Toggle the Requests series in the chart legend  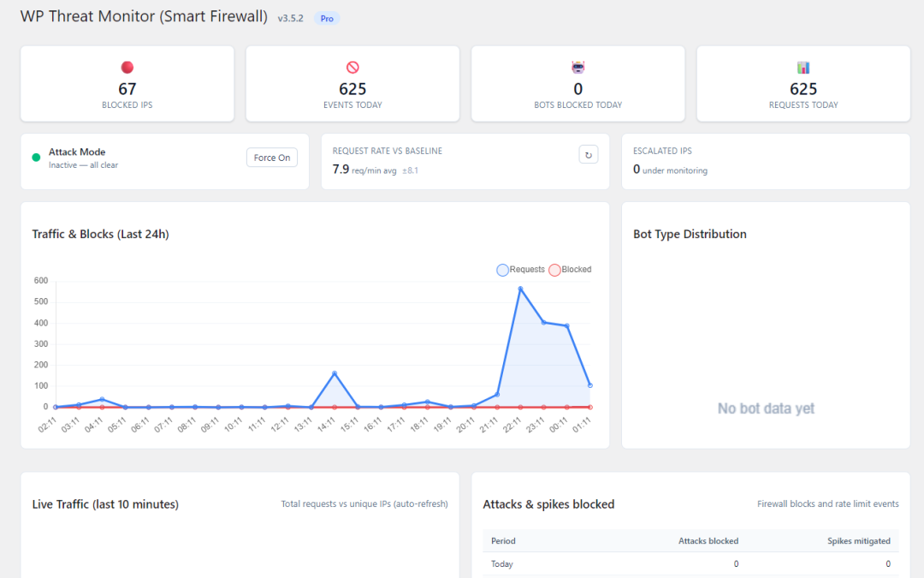click(521, 270)
